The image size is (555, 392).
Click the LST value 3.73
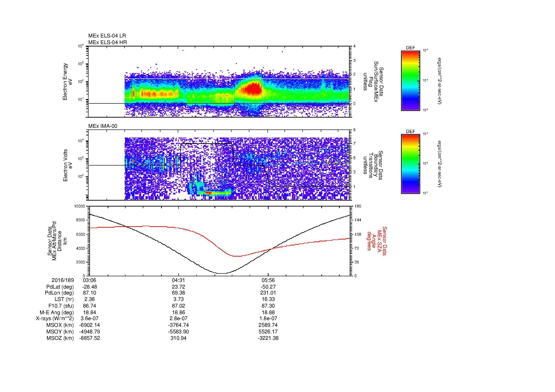coord(179,299)
